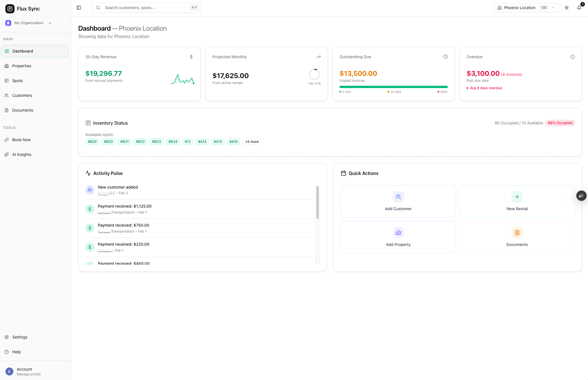Click the notifications bell icon

[579, 8]
